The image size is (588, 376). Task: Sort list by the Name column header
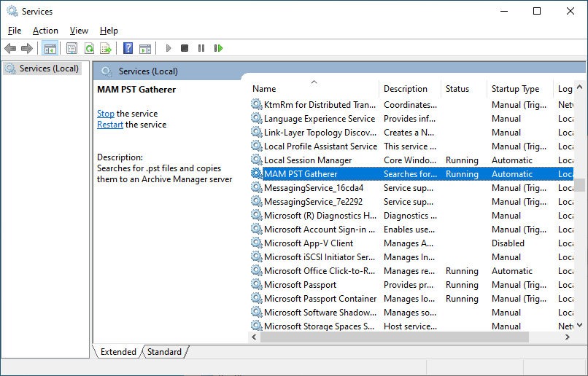tap(264, 89)
